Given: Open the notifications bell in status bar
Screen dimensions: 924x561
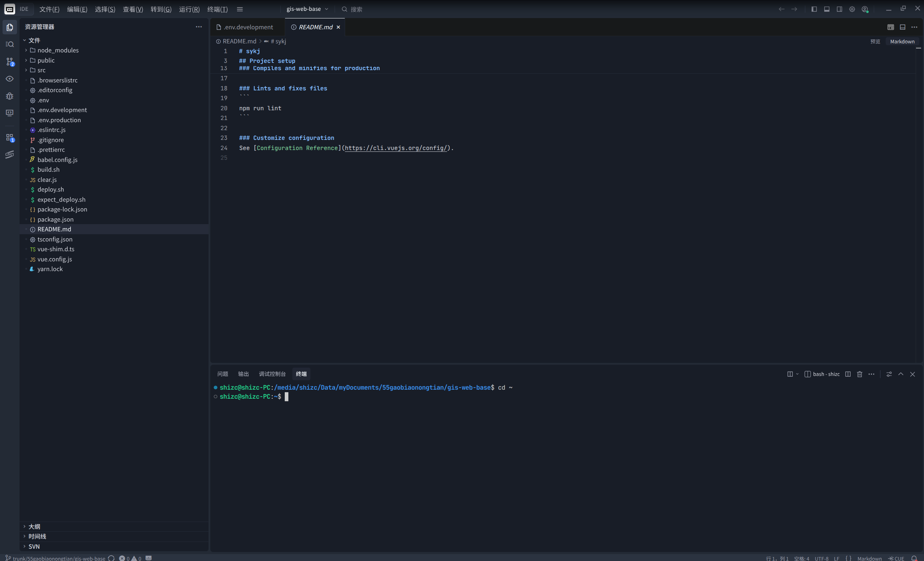Looking at the screenshot, I should pos(914,558).
